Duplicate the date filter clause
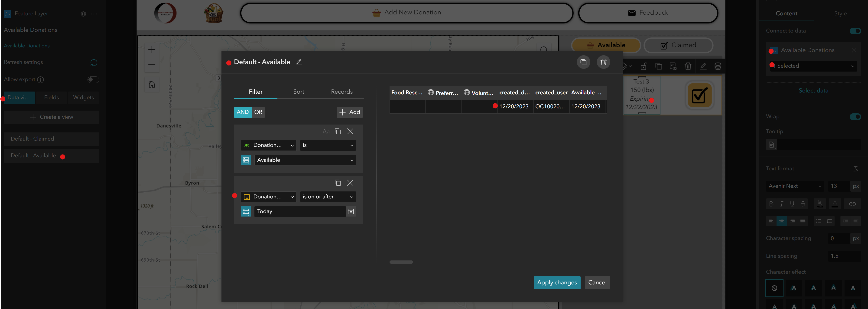The width and height of the screenshot is (868, 309). coord(338,183)
